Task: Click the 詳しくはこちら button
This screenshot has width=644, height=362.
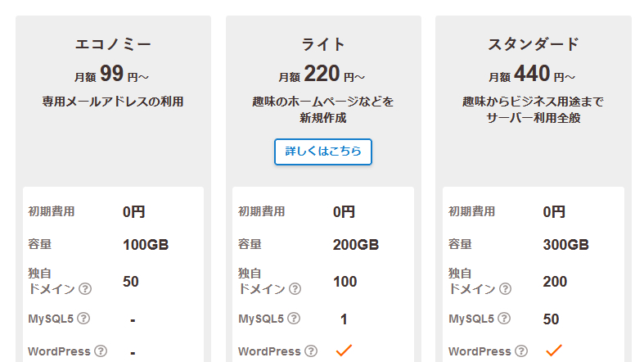Action: 323,152
